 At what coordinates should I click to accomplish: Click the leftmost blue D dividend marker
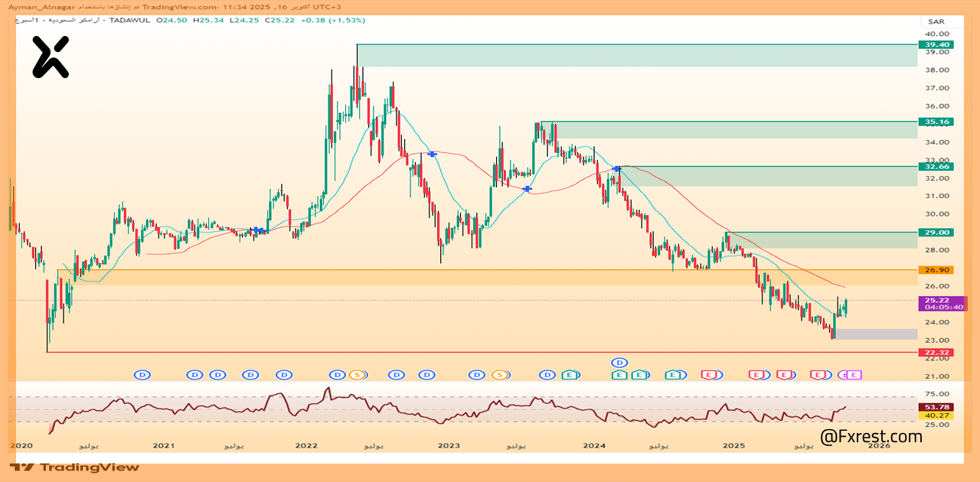tap(142, 375)
